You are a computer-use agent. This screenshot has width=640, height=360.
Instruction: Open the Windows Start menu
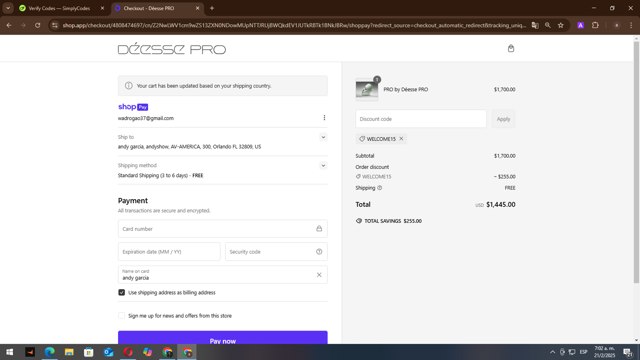click(10, 352)
